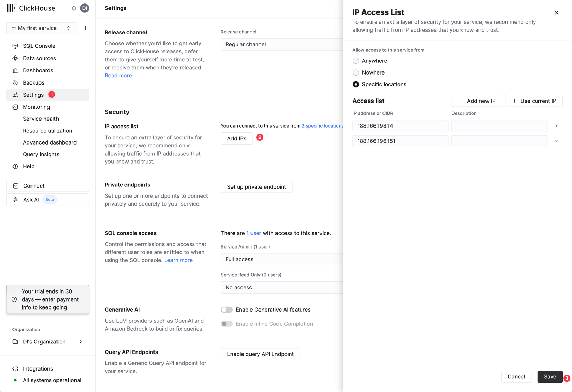The image size is (572, 392).
Task: Click the Backups clock icon
Action: [15, 82]
